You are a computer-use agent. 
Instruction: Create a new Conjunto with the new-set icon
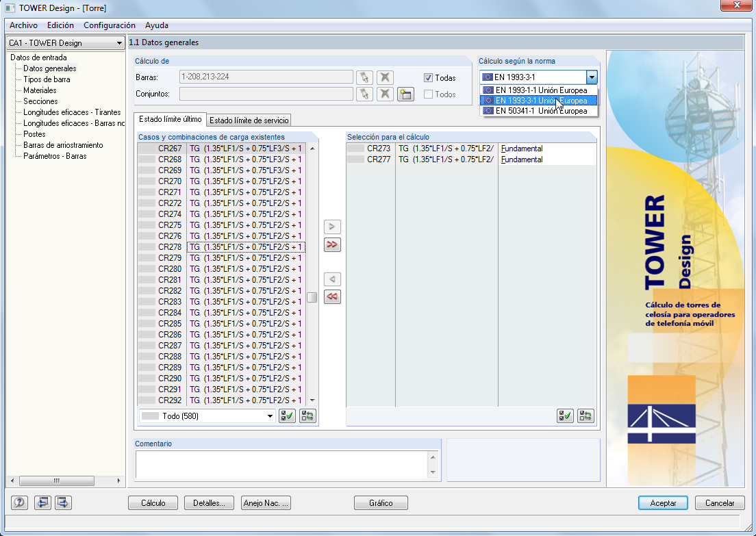(405, 94)
